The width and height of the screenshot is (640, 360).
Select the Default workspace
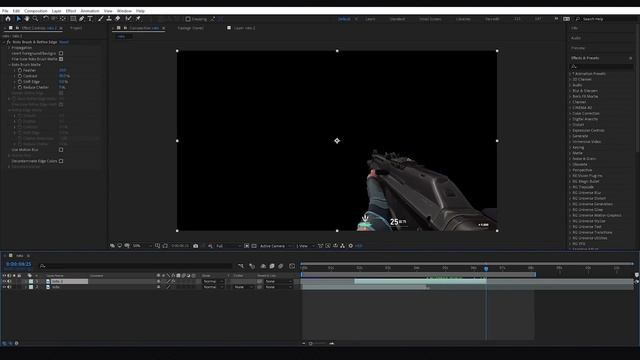pos(344,19)
